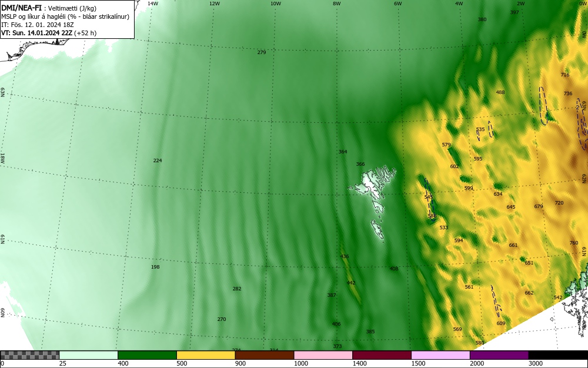The image size is (588, 368).
Task: Click the 634 value on the map
Action: tap(498, 194)
